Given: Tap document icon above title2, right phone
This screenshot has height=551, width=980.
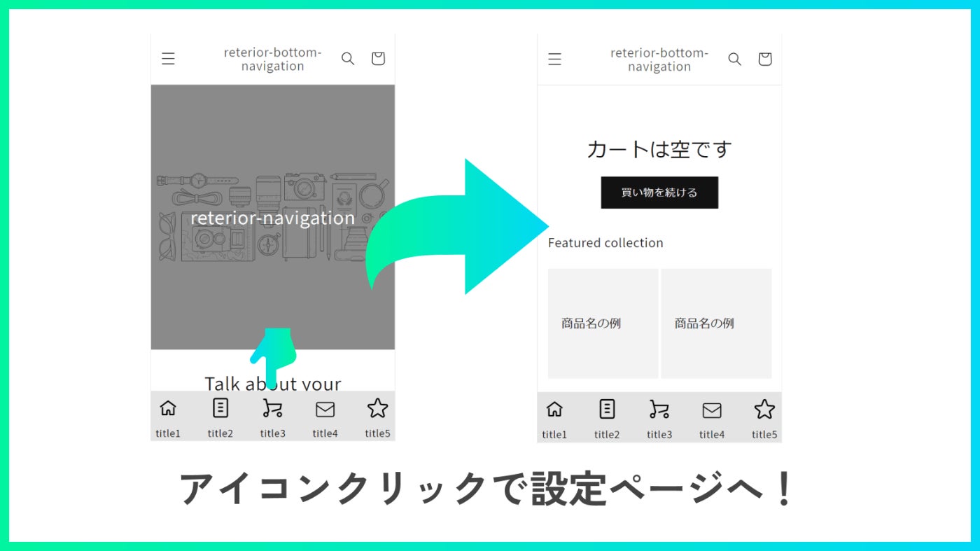Looking at the screenshot, I should (x=607, y=409).
